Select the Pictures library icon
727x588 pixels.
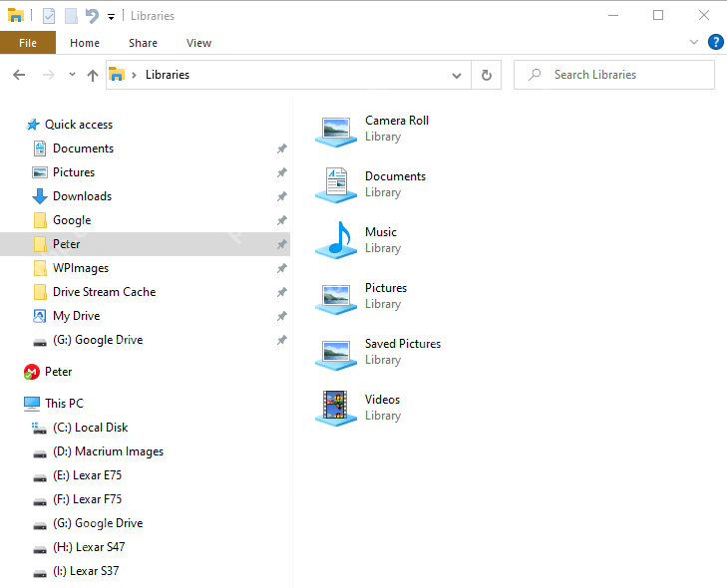coord(336,299)
